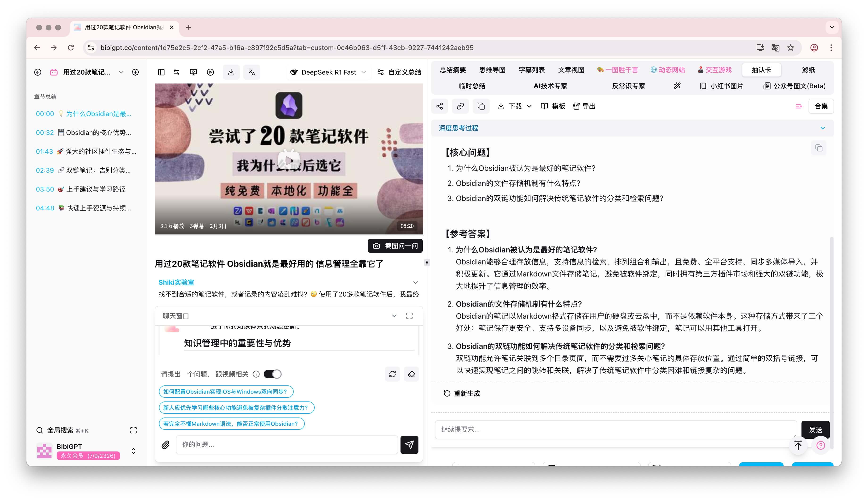Switch to the 字幕列表 tab

[x=531, y=70]
